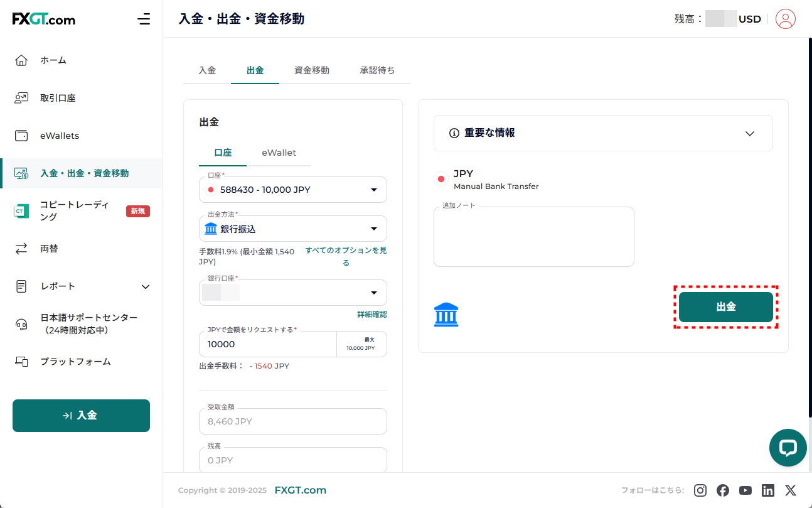Image resolution: width=812 pixels, height=508 pixels.
Task: Click the レポート document icon
Action: pyautogui.click(x=21, y=286)
